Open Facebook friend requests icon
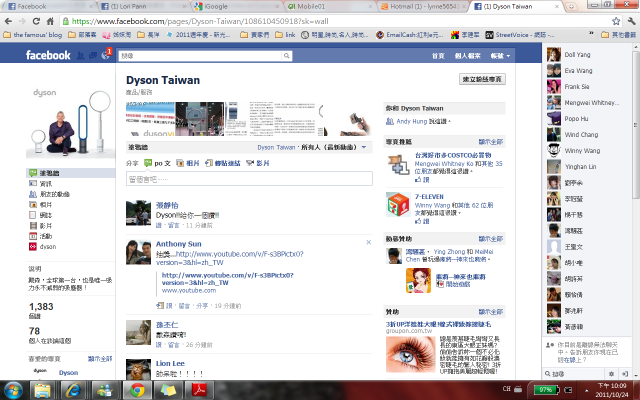The width and height of the screenshot is (640, 400). click(80, 55)
